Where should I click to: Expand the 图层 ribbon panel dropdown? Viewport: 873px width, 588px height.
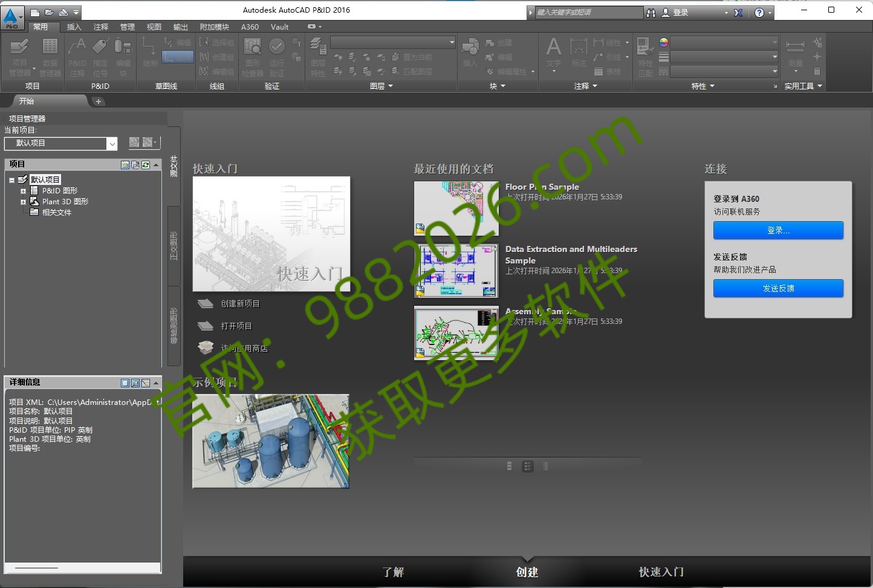point(381,86)
